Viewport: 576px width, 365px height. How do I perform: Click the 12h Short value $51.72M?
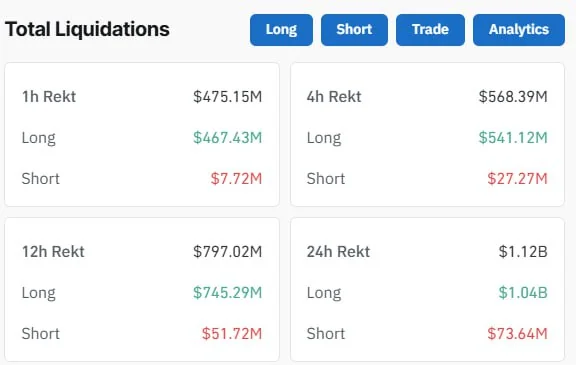[232, 334]
